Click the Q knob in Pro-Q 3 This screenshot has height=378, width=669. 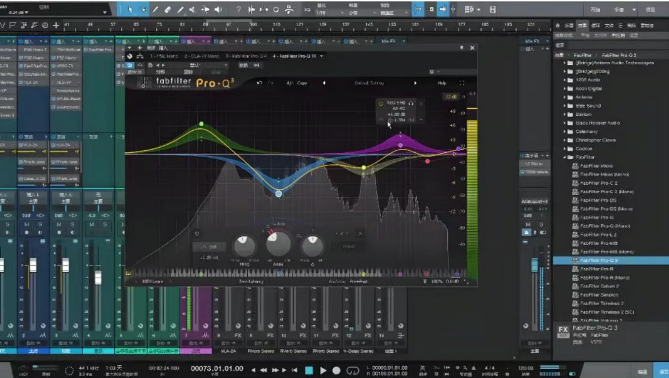pyautogui.click(x=312, y=246)
